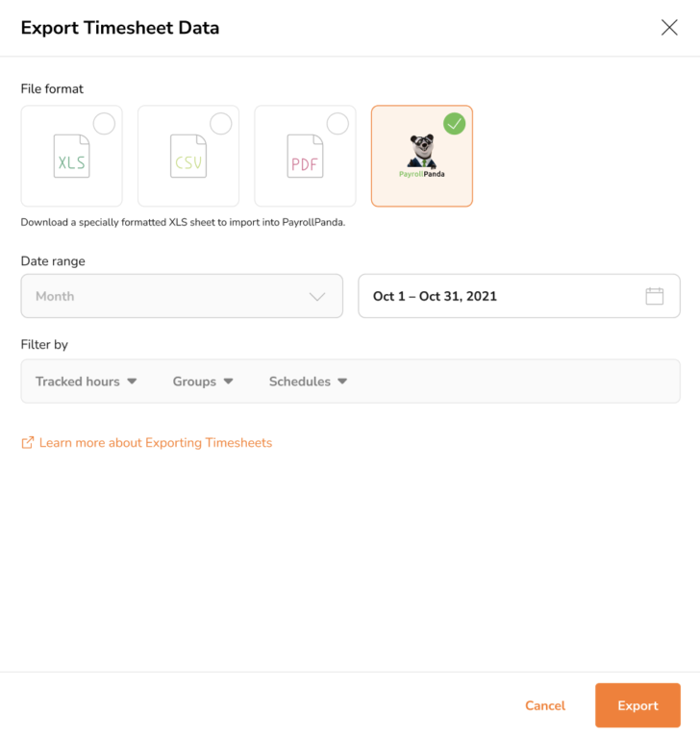700x738 pixels.
Task: Click the external link icon near Learn more
Action: 28,443
